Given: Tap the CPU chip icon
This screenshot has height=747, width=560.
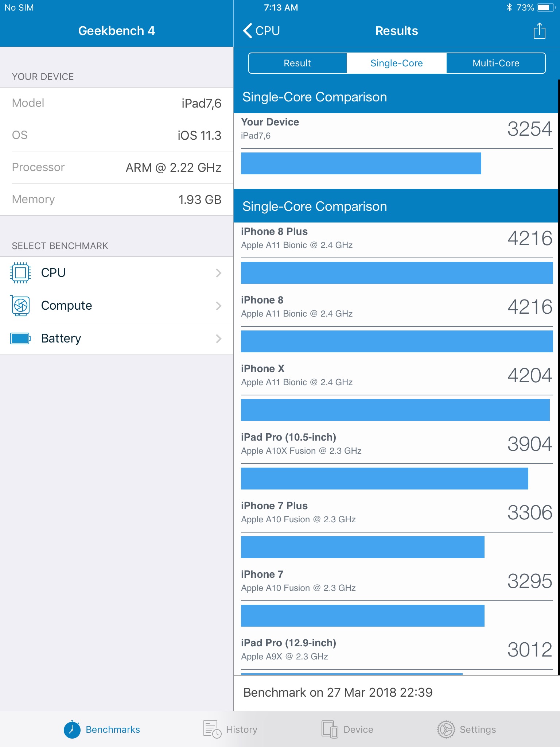Looking at the screenshot, I should 20,273.
